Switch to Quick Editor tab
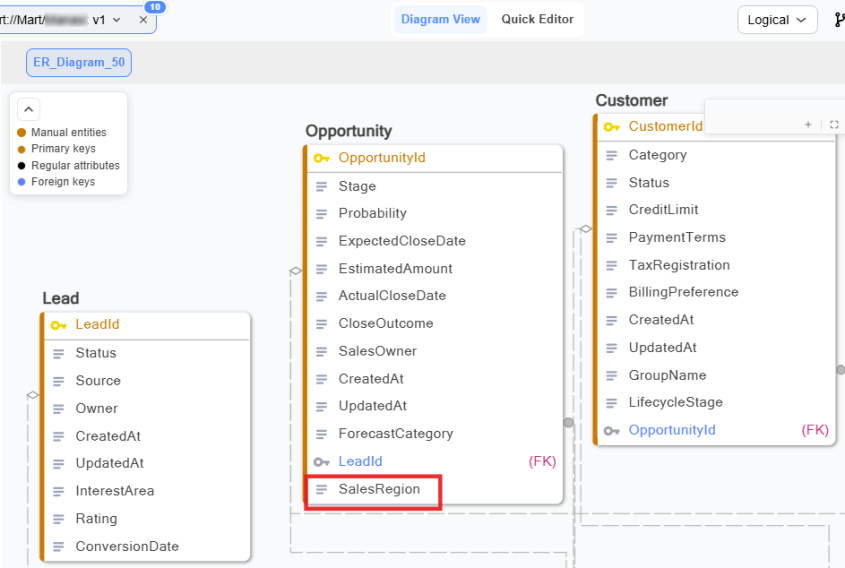 [537, 19]
